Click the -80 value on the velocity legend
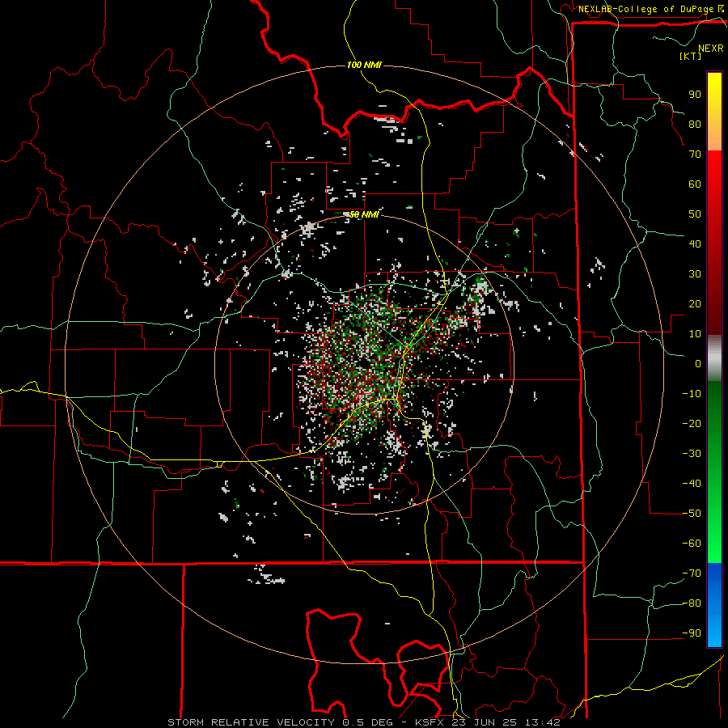Viewport: 728px width, 728px height. (x=692, y=603)
